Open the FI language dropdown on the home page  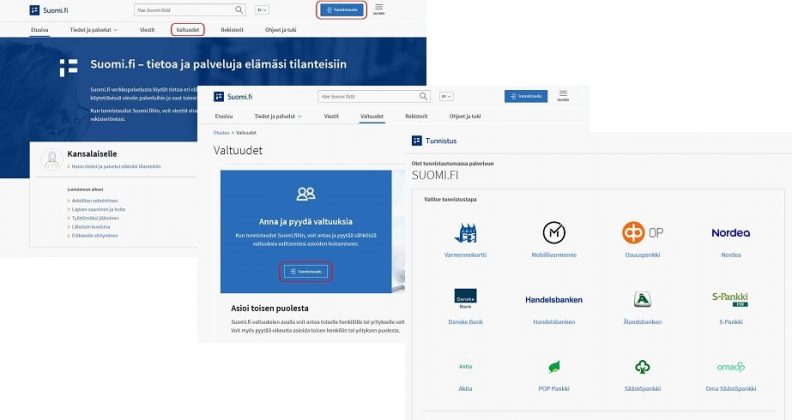click(262, 10)
